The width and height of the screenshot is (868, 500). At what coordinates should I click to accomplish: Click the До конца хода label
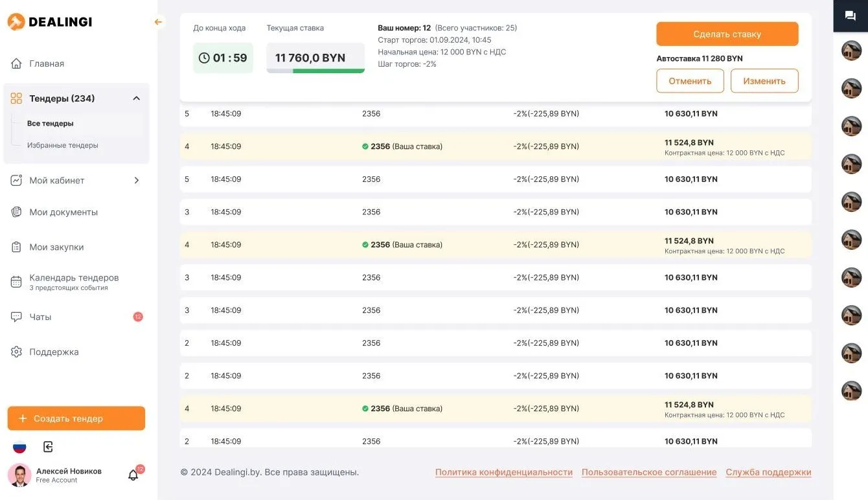[220, 28]
